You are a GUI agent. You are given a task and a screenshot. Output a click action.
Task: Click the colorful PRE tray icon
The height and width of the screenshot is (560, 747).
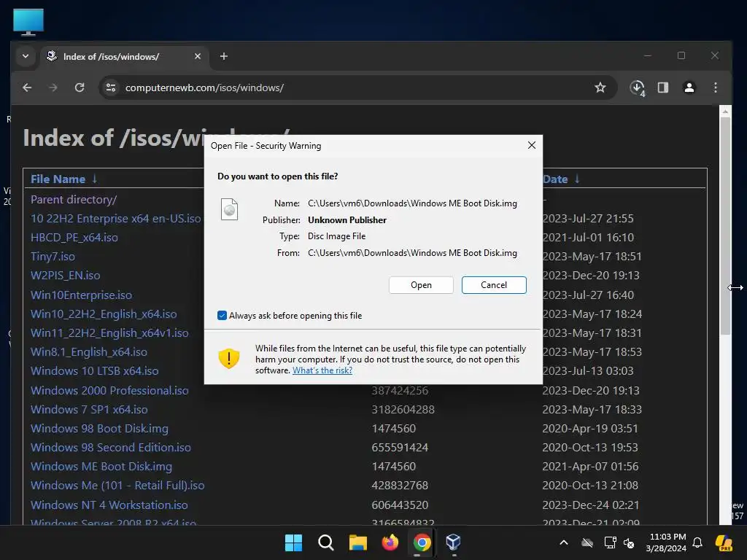[724, 542]
